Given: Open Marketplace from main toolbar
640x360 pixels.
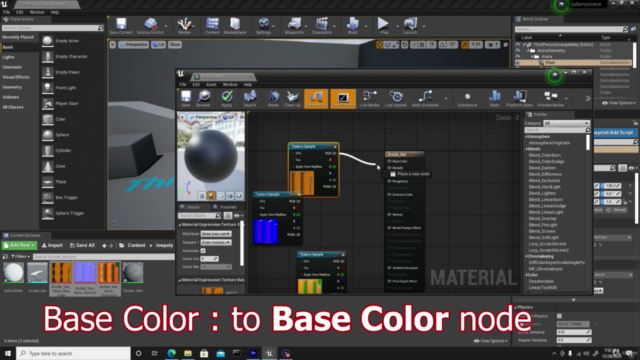Looking at the screenshot, I should pyautogui.click(x=235, y=26).
